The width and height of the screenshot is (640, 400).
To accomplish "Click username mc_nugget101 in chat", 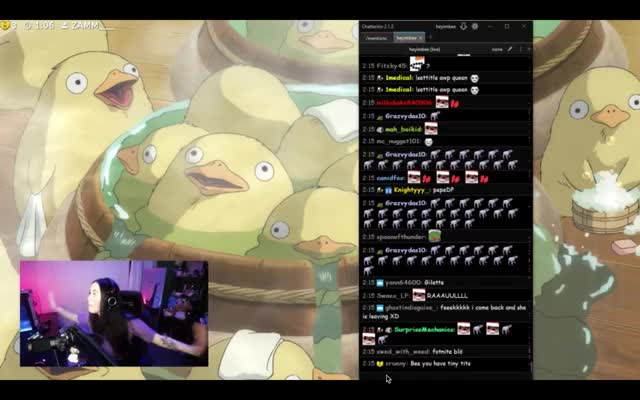I will (398, 141).
